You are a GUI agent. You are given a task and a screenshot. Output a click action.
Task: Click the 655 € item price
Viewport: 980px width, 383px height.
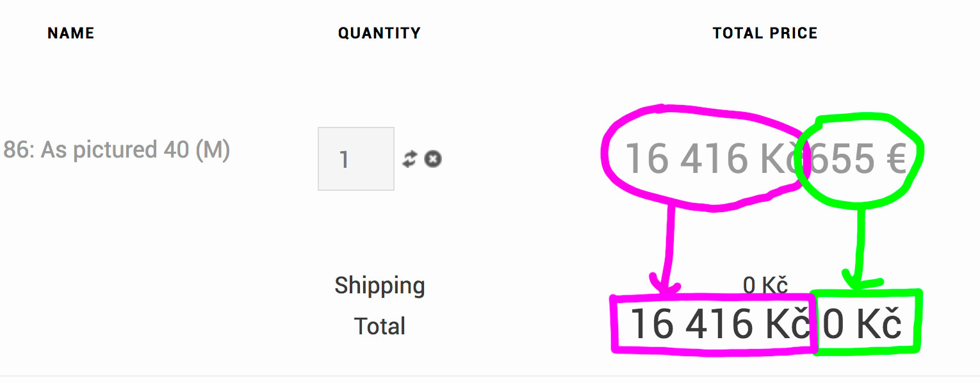[x=858, y=158]
